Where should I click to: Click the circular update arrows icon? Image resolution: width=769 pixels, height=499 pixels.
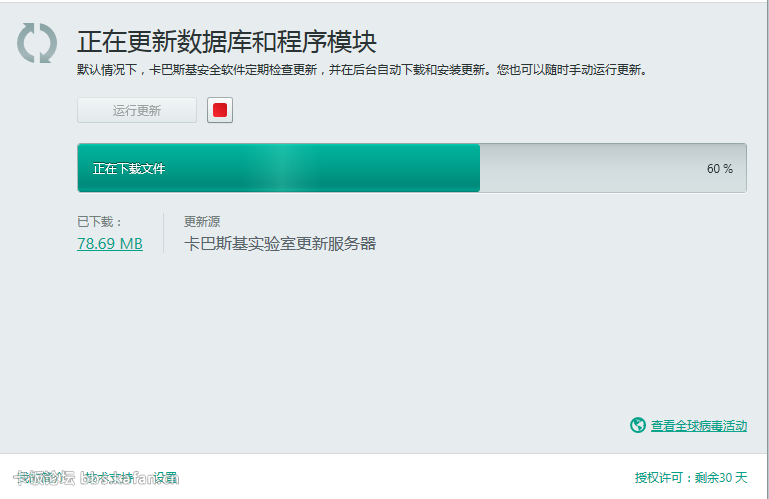[x=37, y=43]
